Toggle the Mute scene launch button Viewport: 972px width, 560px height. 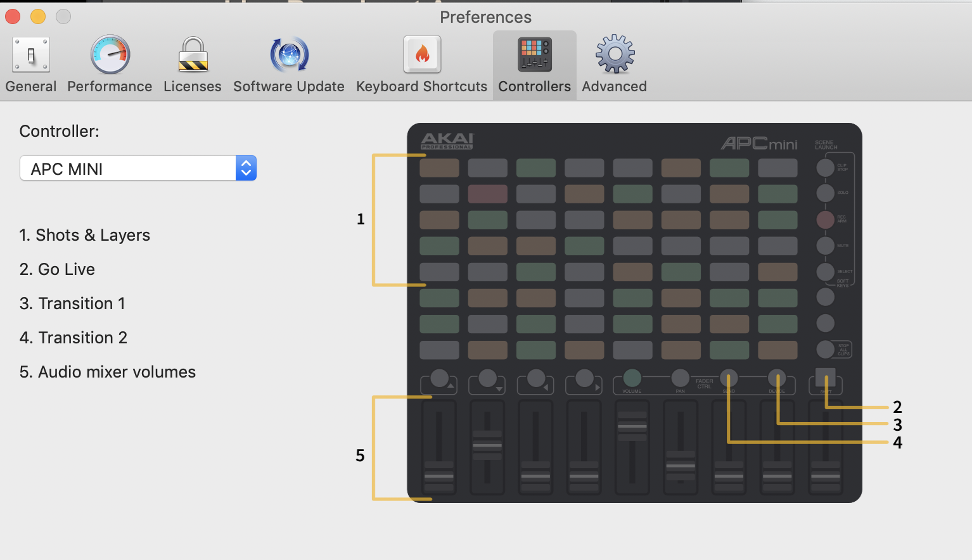point(825,246)
